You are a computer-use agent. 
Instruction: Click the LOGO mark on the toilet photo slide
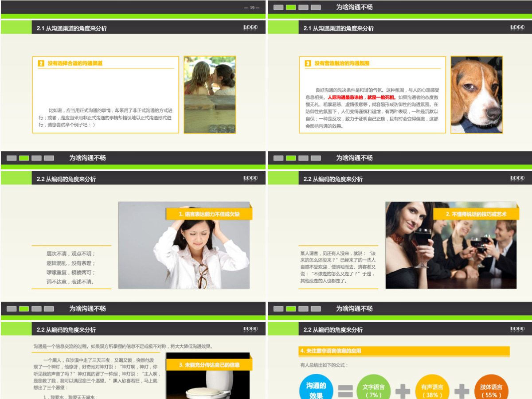tap(250, 329)
